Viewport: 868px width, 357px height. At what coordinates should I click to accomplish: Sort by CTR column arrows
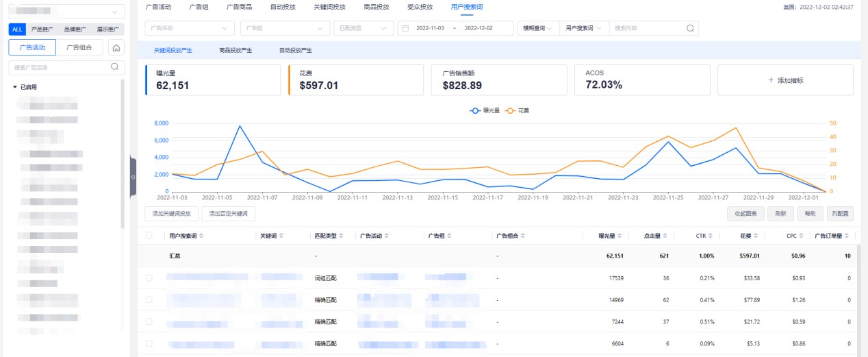pos(711,236)
